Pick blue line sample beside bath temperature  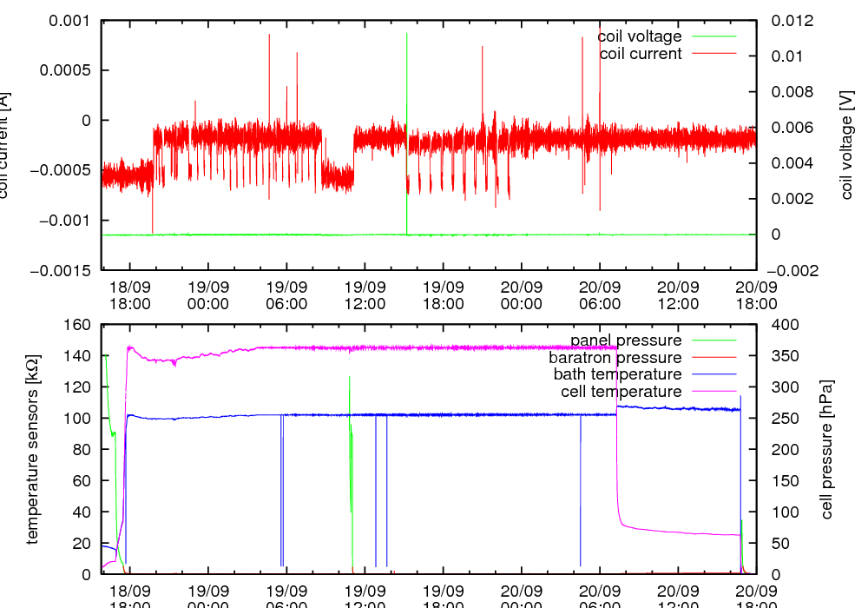[713, 374]
